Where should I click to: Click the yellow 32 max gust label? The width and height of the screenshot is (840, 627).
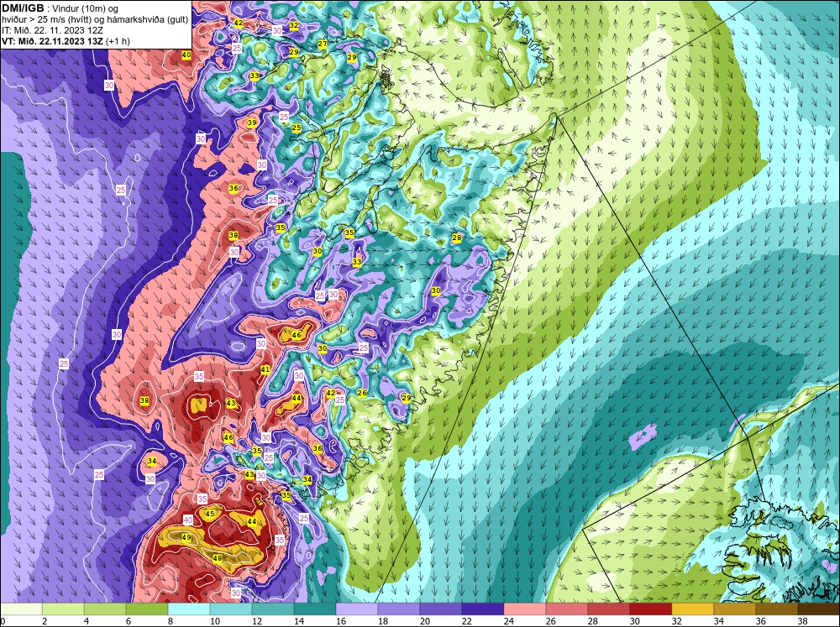coord(293,25)
